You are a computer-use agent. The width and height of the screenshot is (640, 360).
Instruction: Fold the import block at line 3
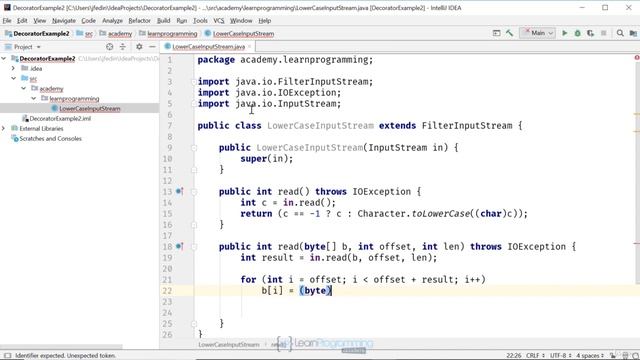coord(194,82)
